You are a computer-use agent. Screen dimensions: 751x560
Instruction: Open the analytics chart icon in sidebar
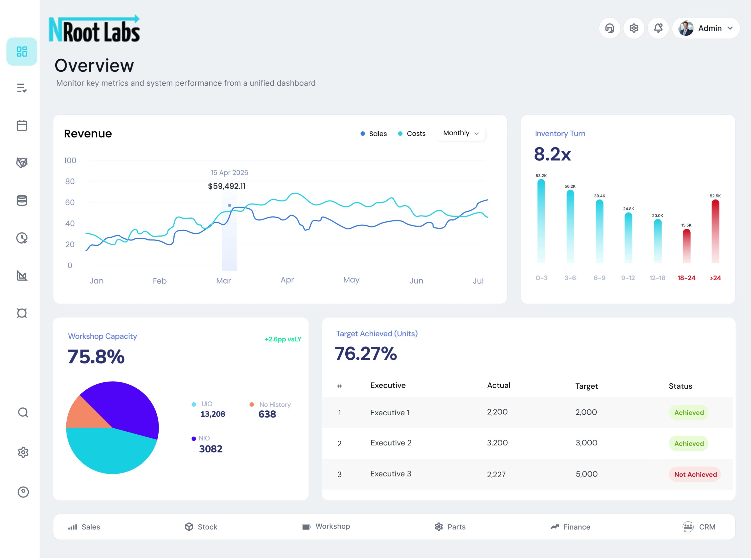22,276
